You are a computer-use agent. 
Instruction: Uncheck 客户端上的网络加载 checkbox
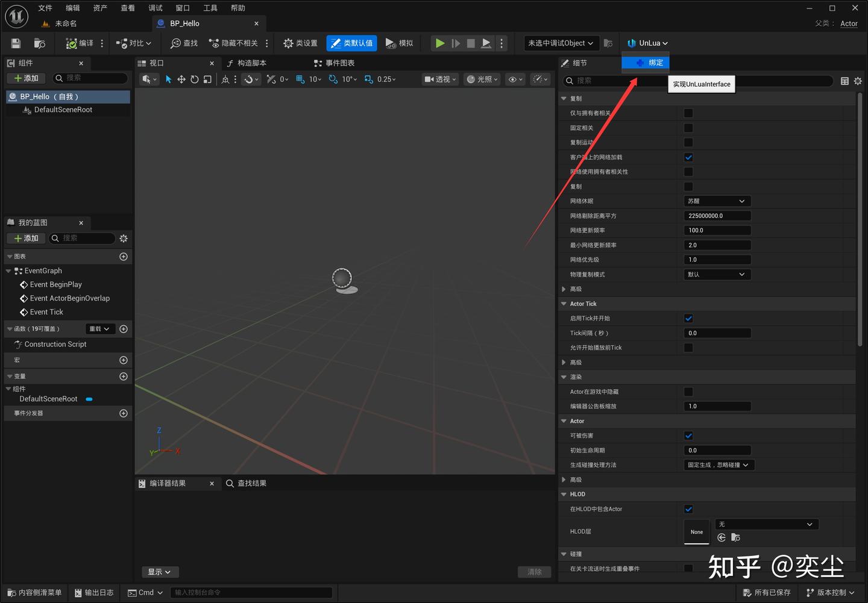[688, 157]
